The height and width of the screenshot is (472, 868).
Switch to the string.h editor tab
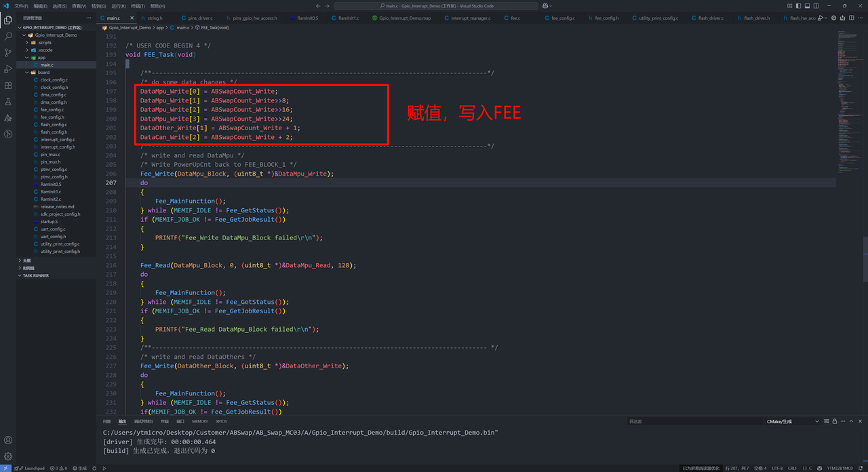tap(155, 18)
